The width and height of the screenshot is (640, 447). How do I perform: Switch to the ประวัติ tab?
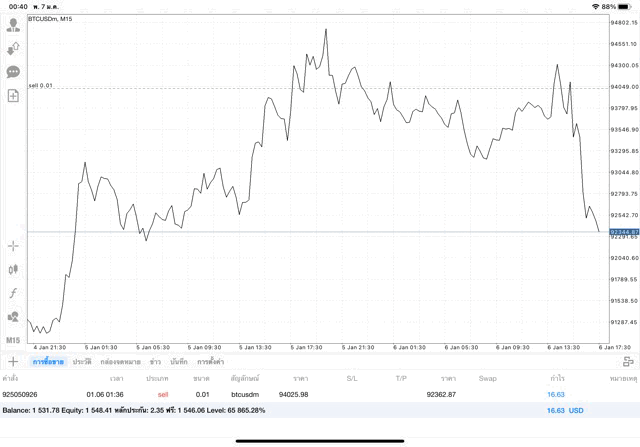[82, 361]
